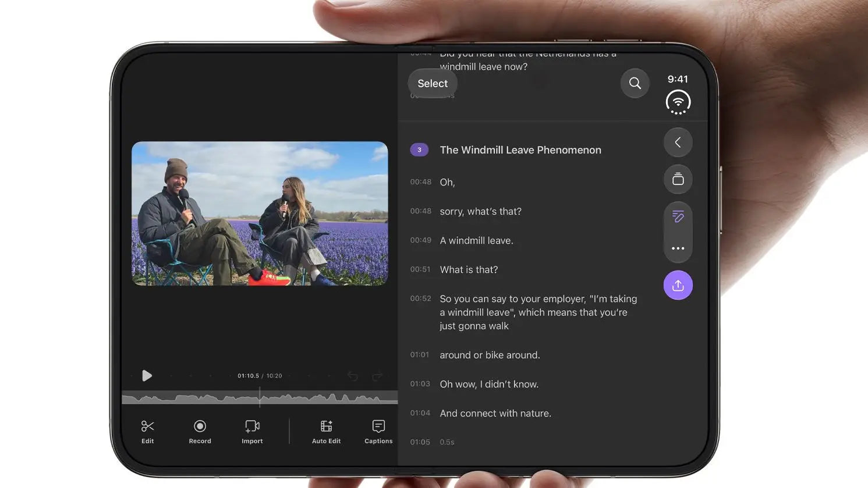Click the redo arrow
The width and height of the screenshot is (868, 488).
[377, 376]
